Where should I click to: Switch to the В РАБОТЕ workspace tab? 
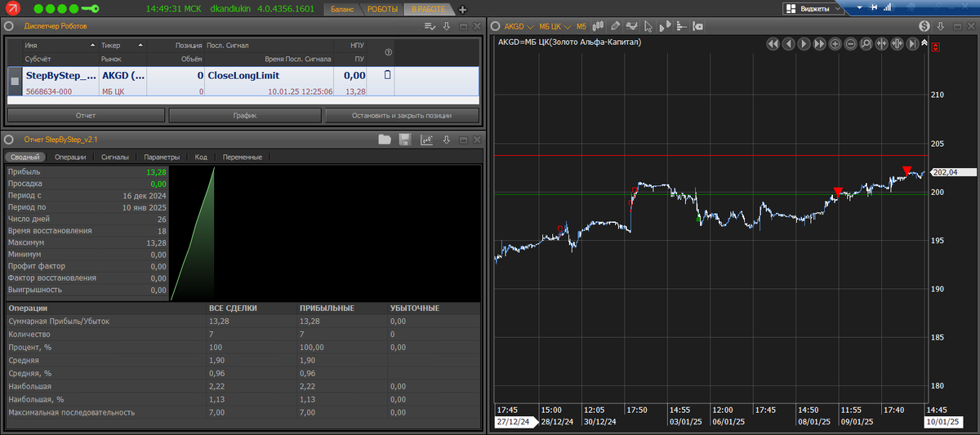(x=428, y=10)
